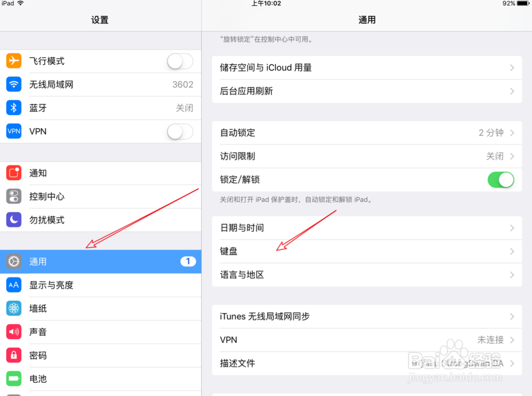The width and height of the screenshot is (532, 396).
Task: Open the green 电池 battery icon
Action: 14,378
